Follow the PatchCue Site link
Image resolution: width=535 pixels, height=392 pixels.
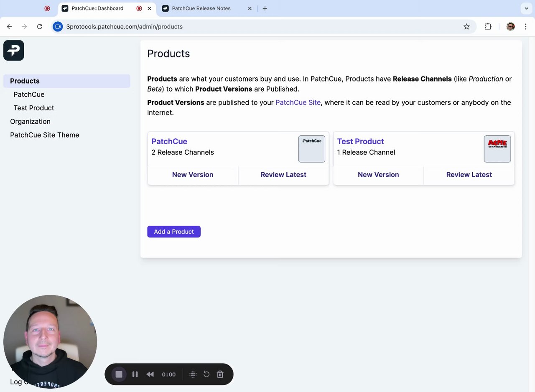(x=298, y=102)
